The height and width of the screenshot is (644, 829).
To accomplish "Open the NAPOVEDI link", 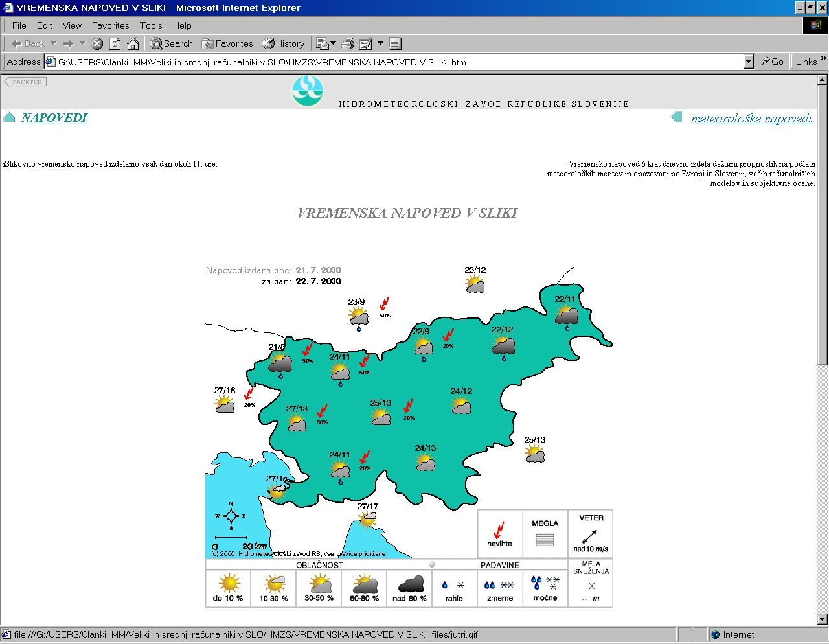I will click(x=54, y=118).
